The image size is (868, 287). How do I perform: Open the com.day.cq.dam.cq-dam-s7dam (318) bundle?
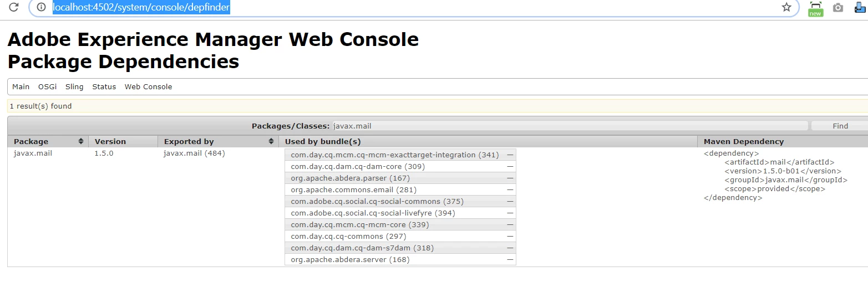362,248
